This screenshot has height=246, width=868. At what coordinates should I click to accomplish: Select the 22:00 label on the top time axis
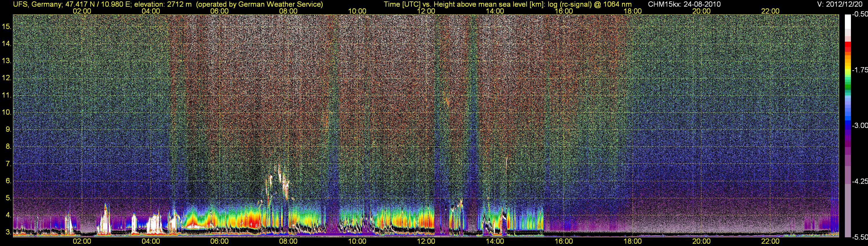tap(770, 11)
